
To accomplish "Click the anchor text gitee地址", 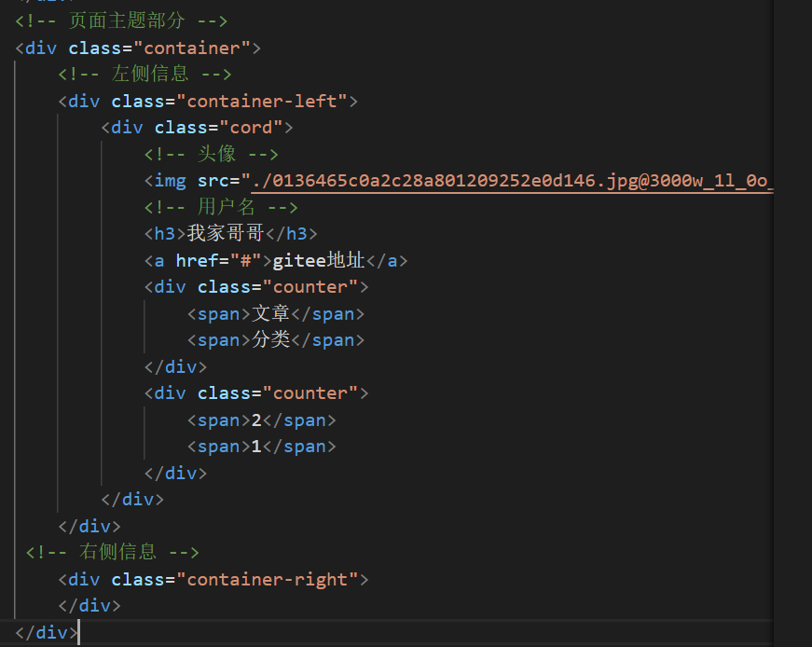I will 319,260.
